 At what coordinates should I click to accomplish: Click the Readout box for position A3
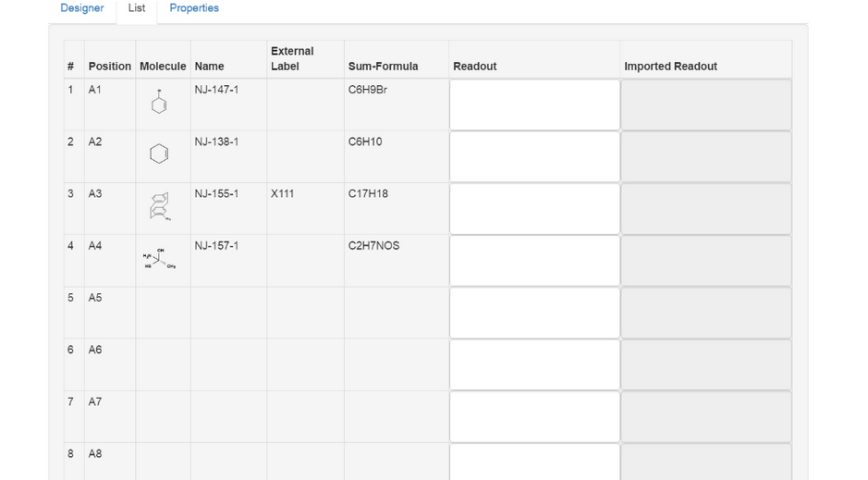(x=534, y=208)
